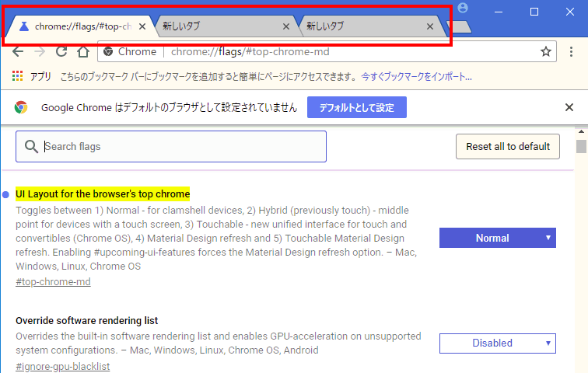Go back using the back arrow

coord(18,52)
